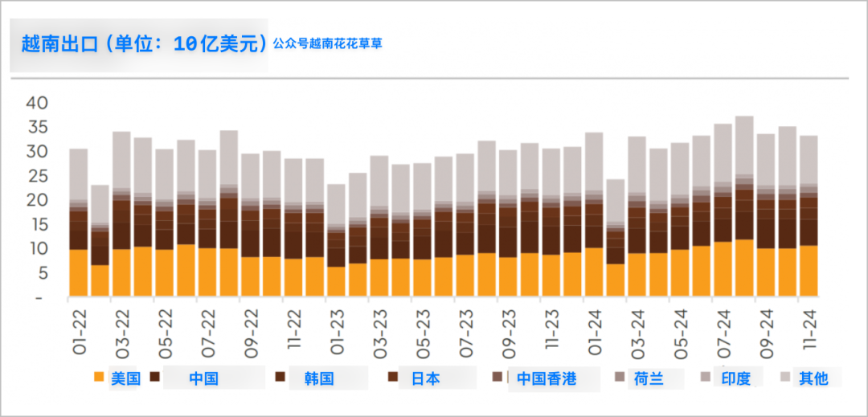Click the x-axis label 07-24
The image size is (868, 417).
click(723, 334)
